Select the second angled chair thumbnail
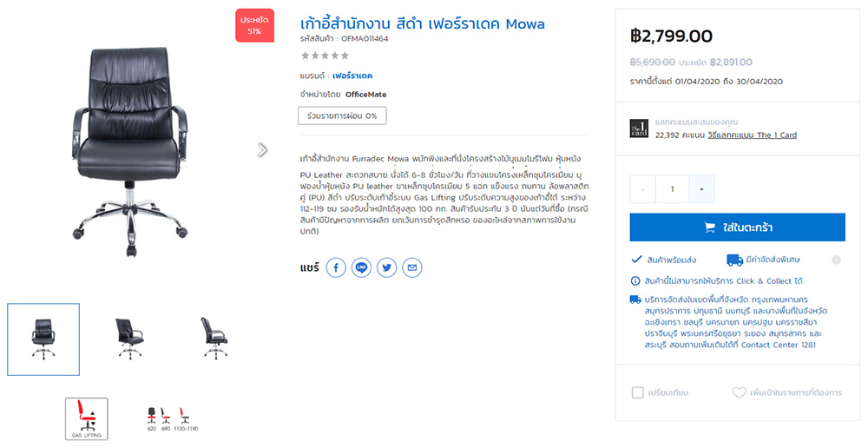 (x=129, y=339)
